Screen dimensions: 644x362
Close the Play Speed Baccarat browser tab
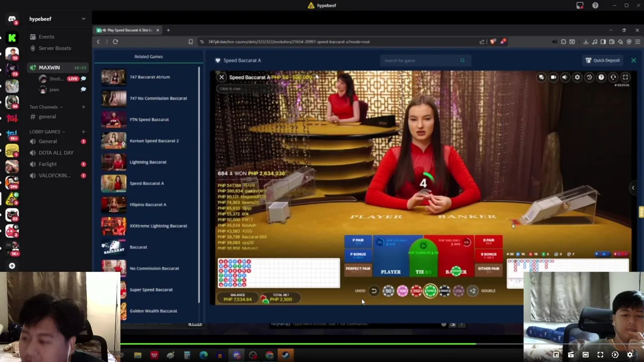157,30
